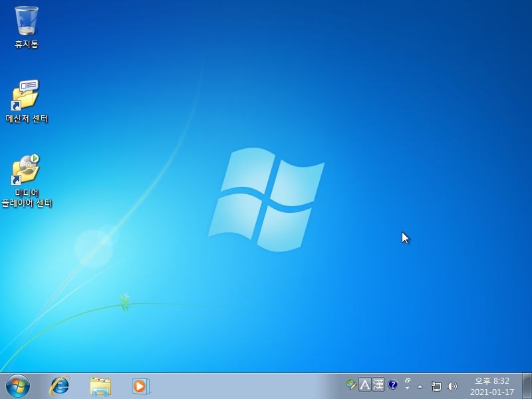Click the 漢 Hanja conversion button

[378, 385]
